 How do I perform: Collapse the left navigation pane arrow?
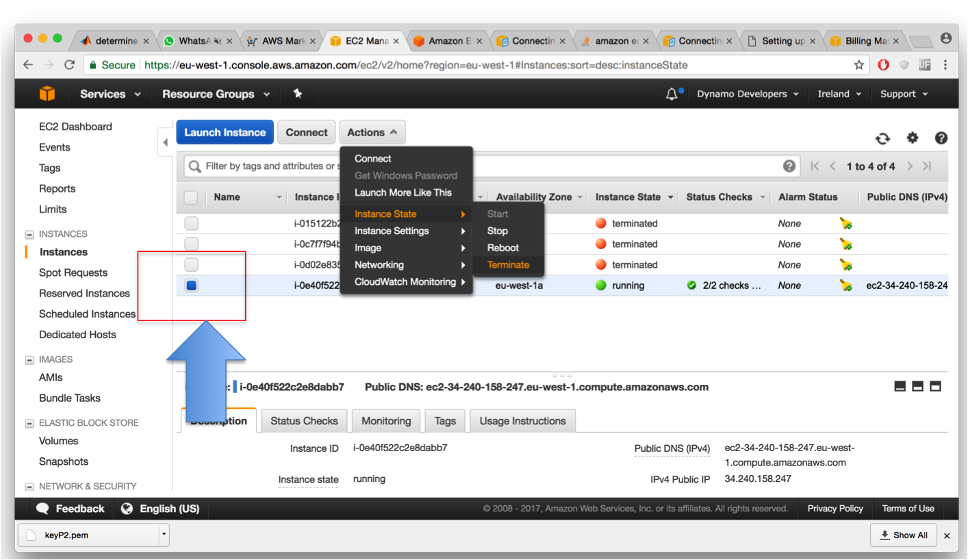(x=165, y=143)
